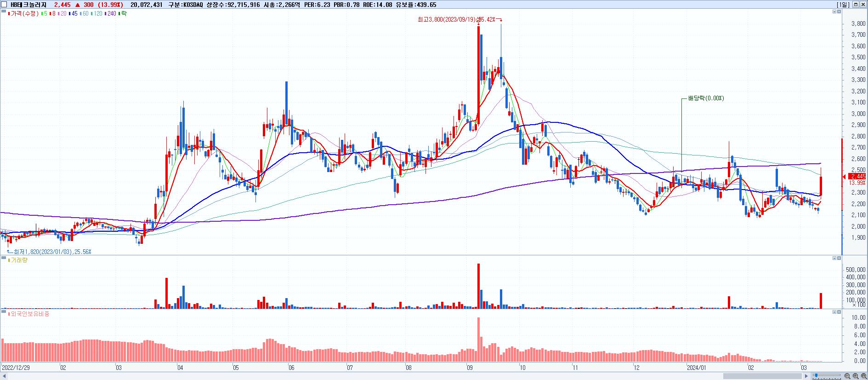Image resolution: width=868 pixels, height=380 pixels.
Task: Click the 배당락(0.00%) marker label
Action: [706, 98]
